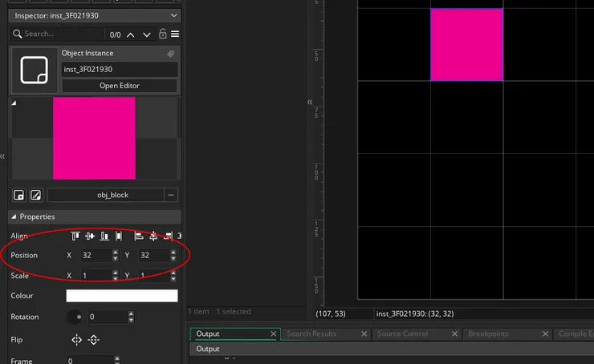Click the align left edges icon
The height and width of the screenshot is (364, 594).
(139, 236)
